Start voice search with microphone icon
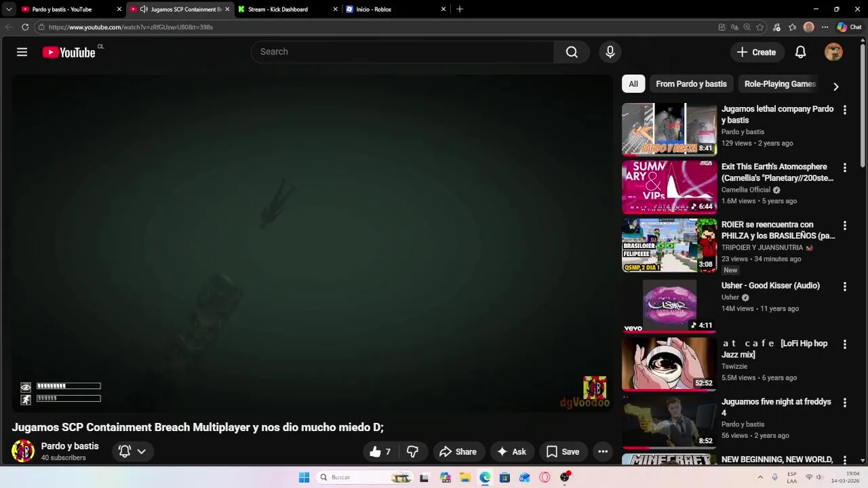Viewport: 868px width, 488px height. (x=610, y=52)
